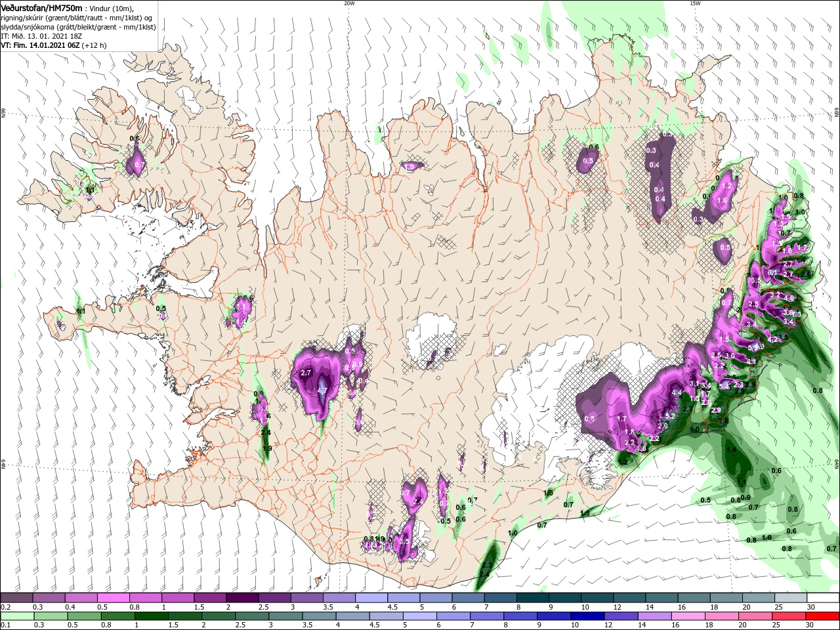The width and height of the screenshot is (840, 630).
Task: Click the 'rigning/skúrir' description line
Action: [77, 17]
